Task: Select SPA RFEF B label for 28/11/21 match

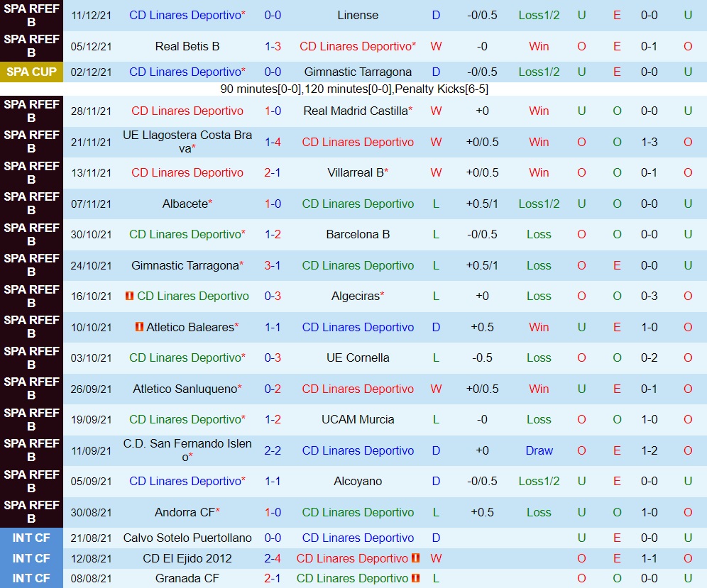Action: click(x=31, y=111)
